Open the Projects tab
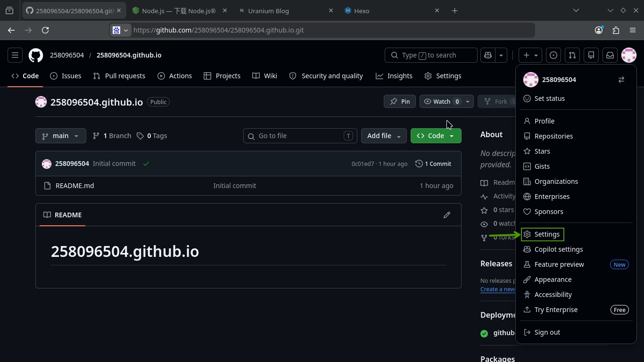 [x=222, y=76]
